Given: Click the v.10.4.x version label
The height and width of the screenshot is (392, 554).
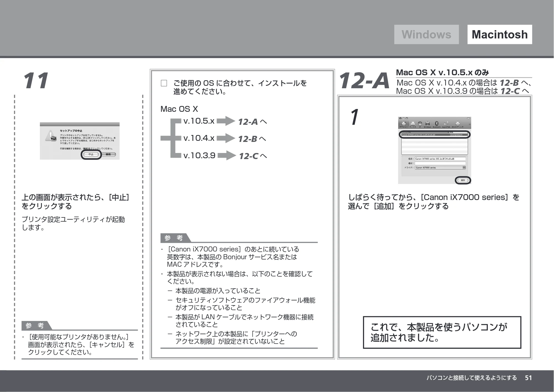Looking at the screenshot, I should (x=199, y=138).
